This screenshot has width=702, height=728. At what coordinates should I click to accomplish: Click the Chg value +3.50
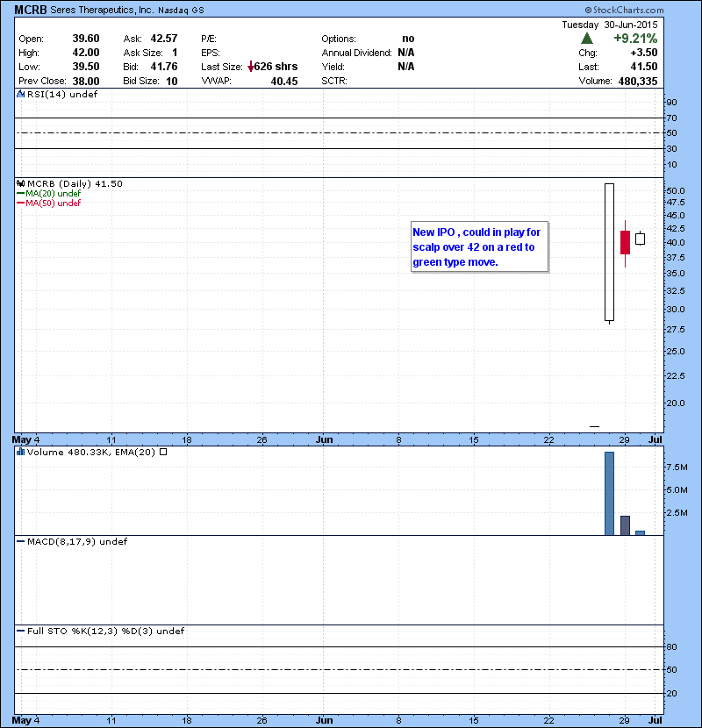point(644,53)
